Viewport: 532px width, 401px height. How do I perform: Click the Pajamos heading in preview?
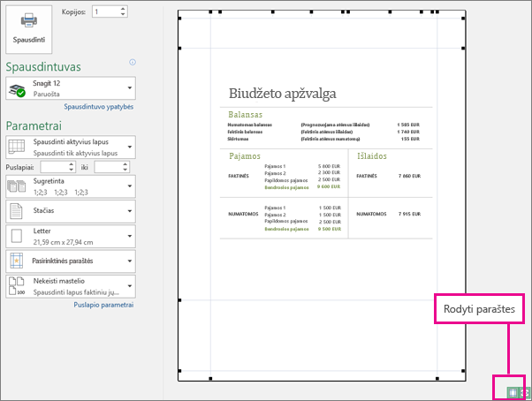(x=245, y=156)
